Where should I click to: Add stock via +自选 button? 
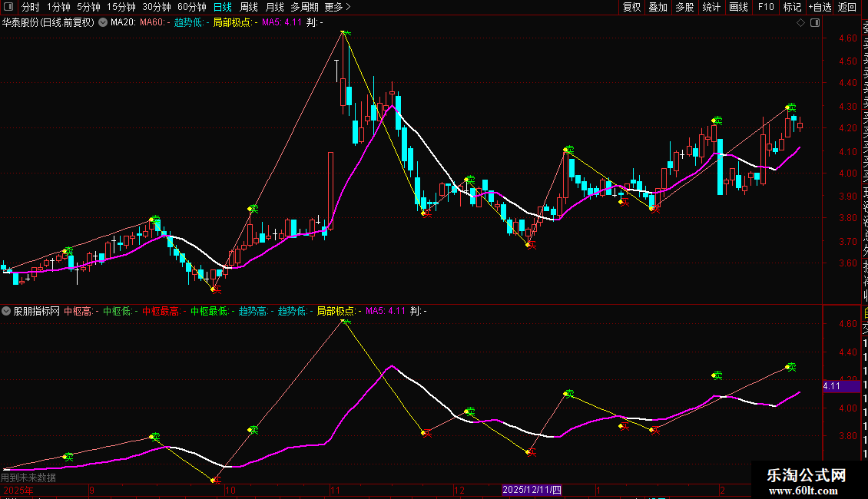tap(820, 7)
